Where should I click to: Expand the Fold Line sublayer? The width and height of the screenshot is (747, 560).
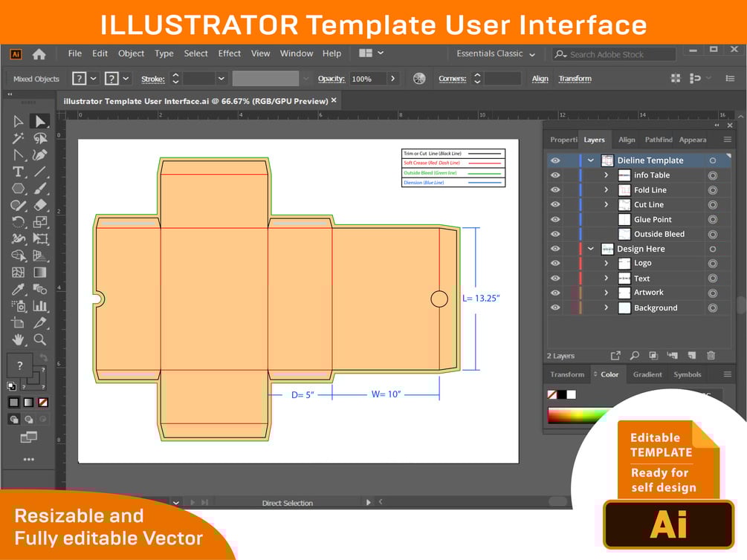pyautogui.click(x=606, y=190)
